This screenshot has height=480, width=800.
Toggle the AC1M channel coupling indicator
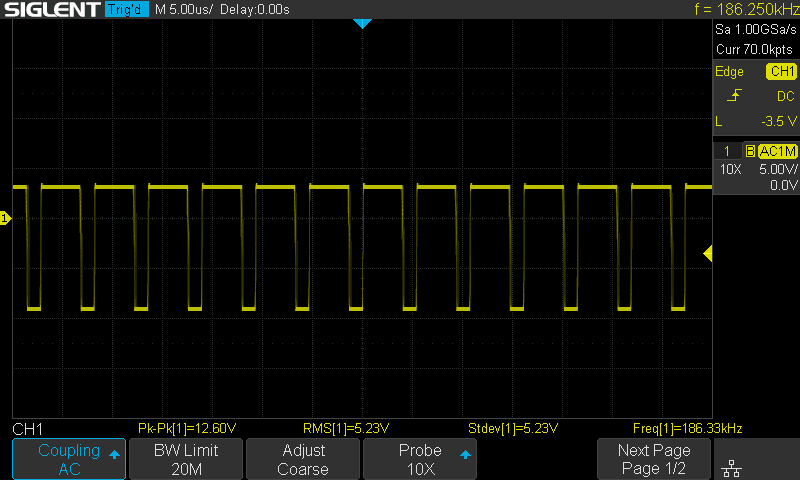point(777,151)
